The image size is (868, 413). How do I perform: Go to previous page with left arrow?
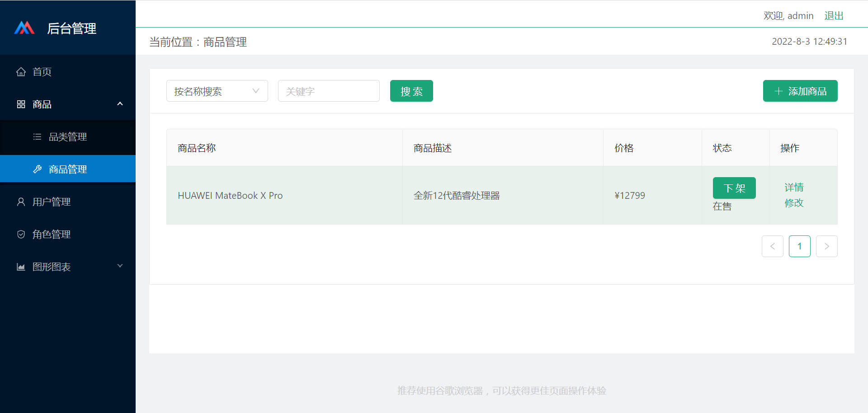coord(772,246)
